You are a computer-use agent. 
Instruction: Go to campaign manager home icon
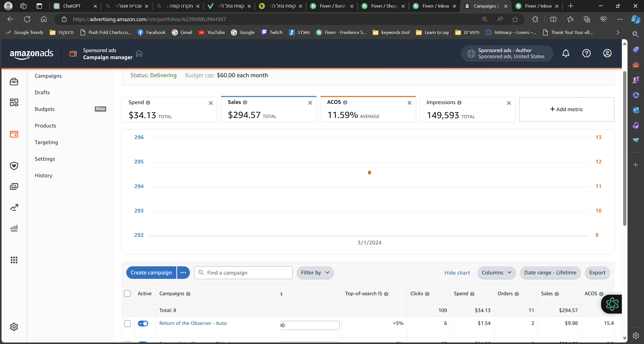click(x=139, y=54)
